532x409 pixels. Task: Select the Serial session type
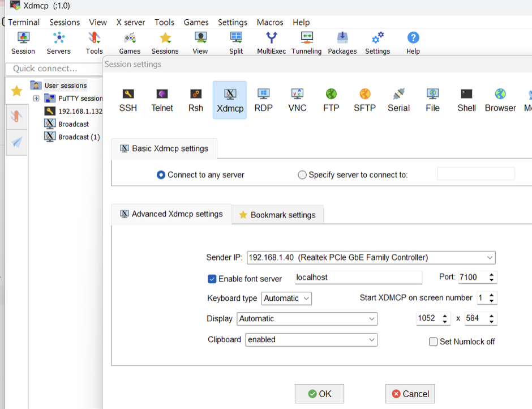pyautogui.click(x=398, y=100)
